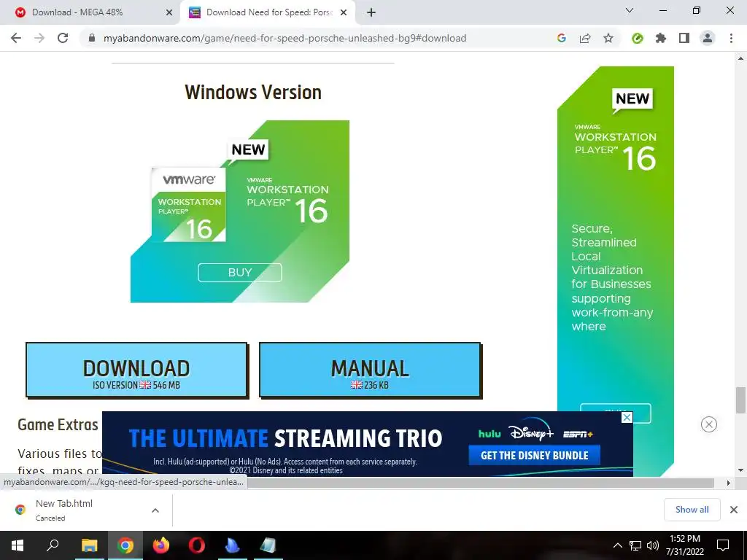Open the volume control tray icon
This screenshot has height=560, width=747.
[653, 545]
